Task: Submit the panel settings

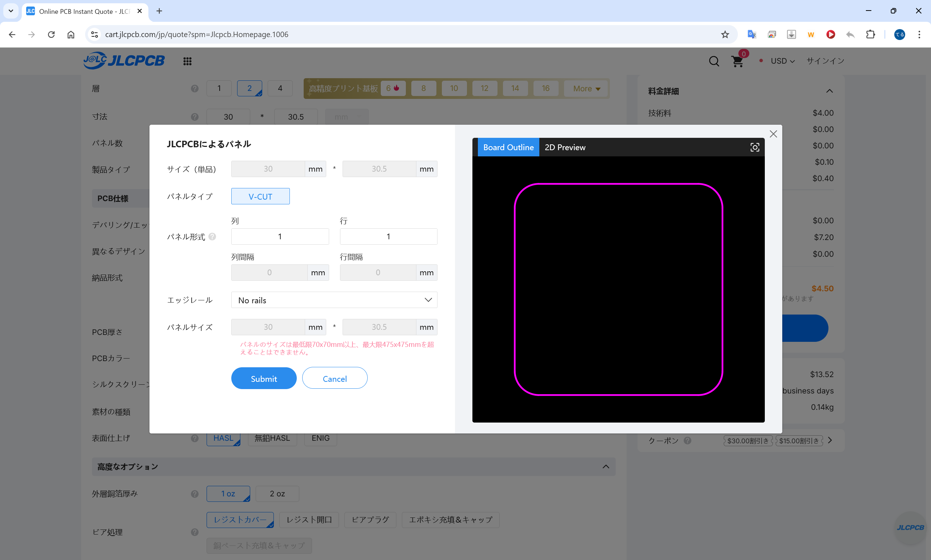Action: pyautogui.click(x=263, y=378)
